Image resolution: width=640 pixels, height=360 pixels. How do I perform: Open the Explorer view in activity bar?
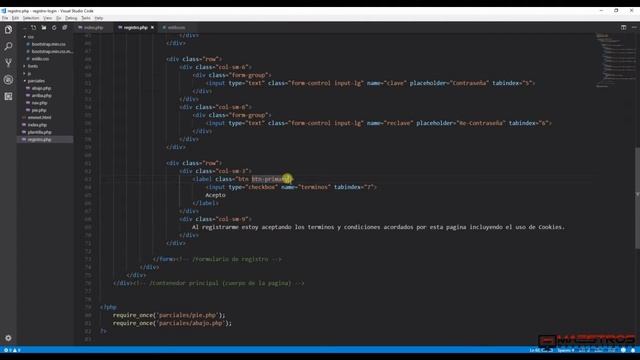click(x=8, y=30)
